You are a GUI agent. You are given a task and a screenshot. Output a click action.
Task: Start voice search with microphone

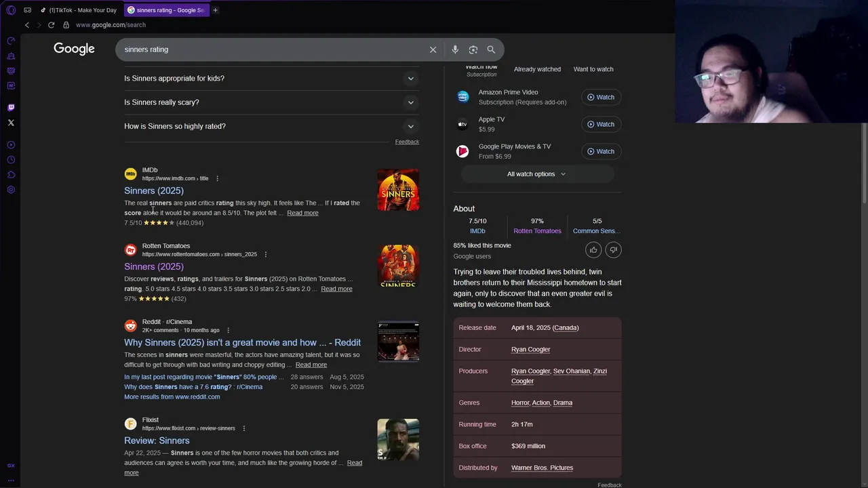pyautogui.click(x=455, y=49)
